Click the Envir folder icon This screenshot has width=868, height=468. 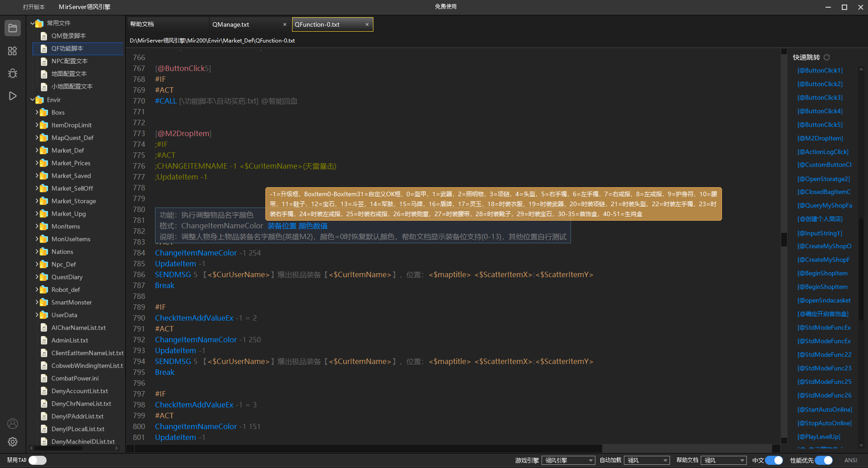(x=39, y=99)
